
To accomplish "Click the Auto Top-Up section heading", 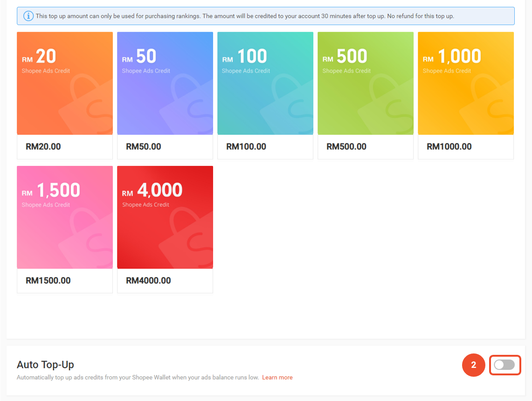I will click(45, 365).
